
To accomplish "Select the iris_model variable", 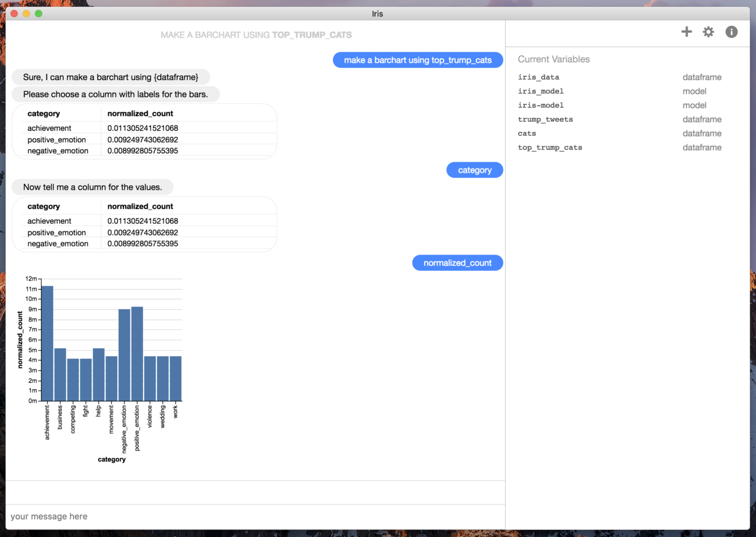I will click(x=541, y=91).
